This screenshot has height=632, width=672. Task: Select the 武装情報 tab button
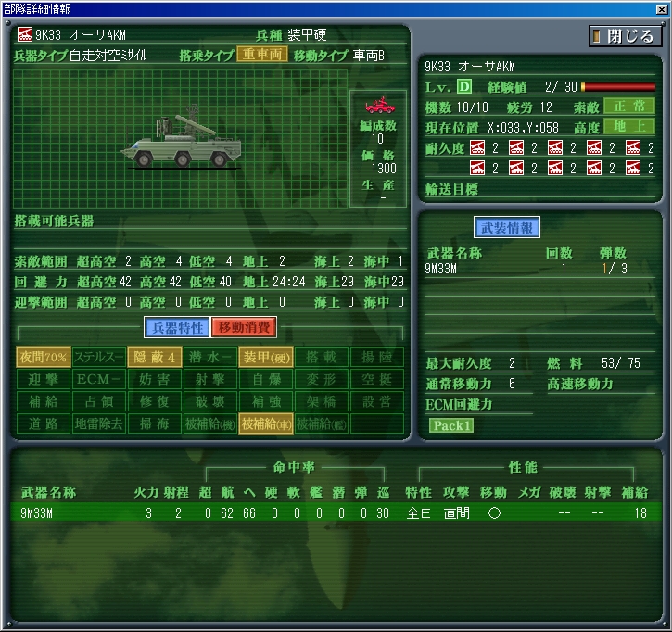[507, 227]
